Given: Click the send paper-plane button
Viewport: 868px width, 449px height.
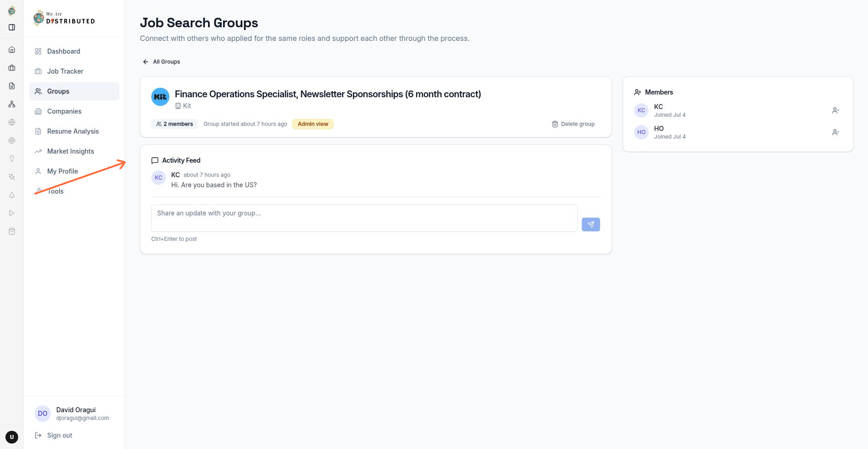Looking at the screenshot, I should pyautogui.click(x=591, y=224).
